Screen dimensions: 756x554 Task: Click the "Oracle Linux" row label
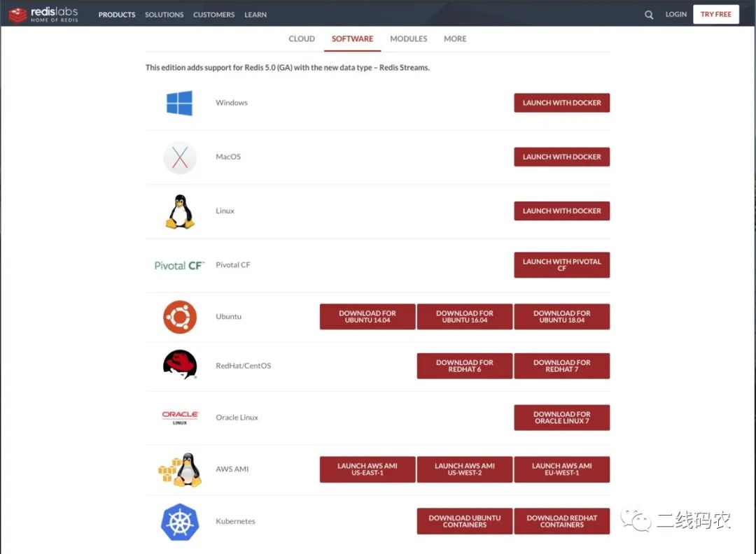coord(237,417)
